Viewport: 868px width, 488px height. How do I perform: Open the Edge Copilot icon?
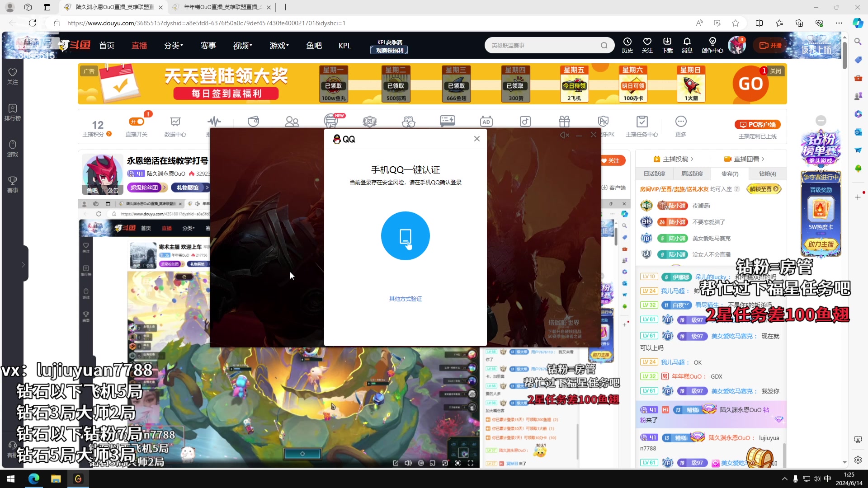858,23
